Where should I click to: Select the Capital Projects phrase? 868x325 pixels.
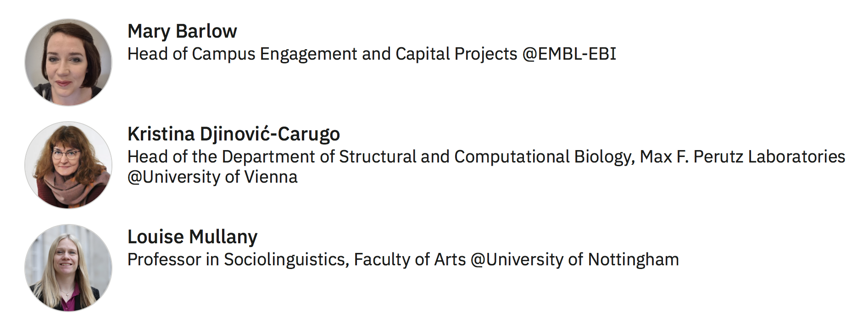[456, 54]
